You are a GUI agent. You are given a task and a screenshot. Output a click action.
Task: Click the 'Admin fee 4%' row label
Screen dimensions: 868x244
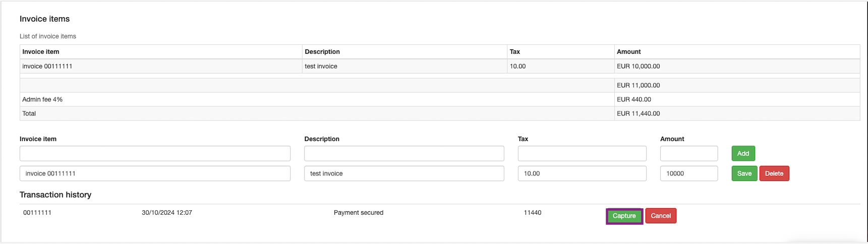click(42, 99)
